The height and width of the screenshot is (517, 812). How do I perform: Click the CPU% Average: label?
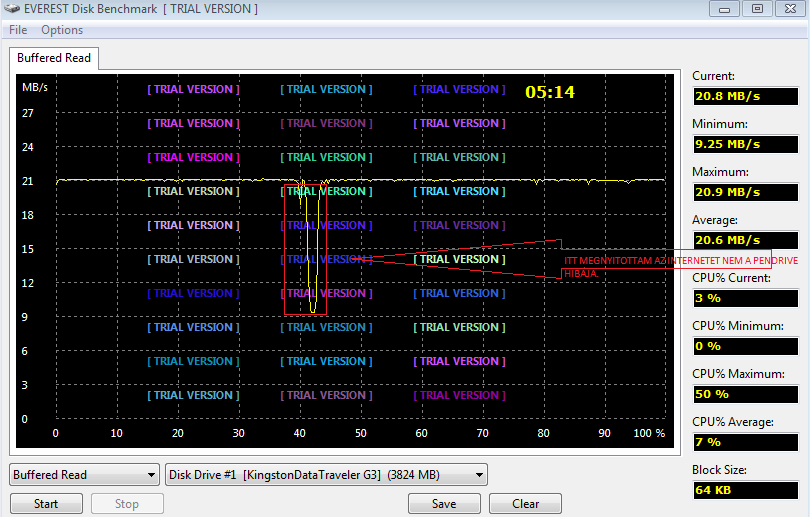pyautogui.click(x=733, y=422)
